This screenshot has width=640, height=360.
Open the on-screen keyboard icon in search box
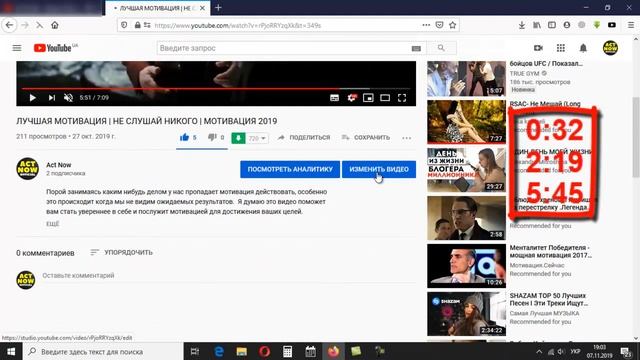pos(416,49)
